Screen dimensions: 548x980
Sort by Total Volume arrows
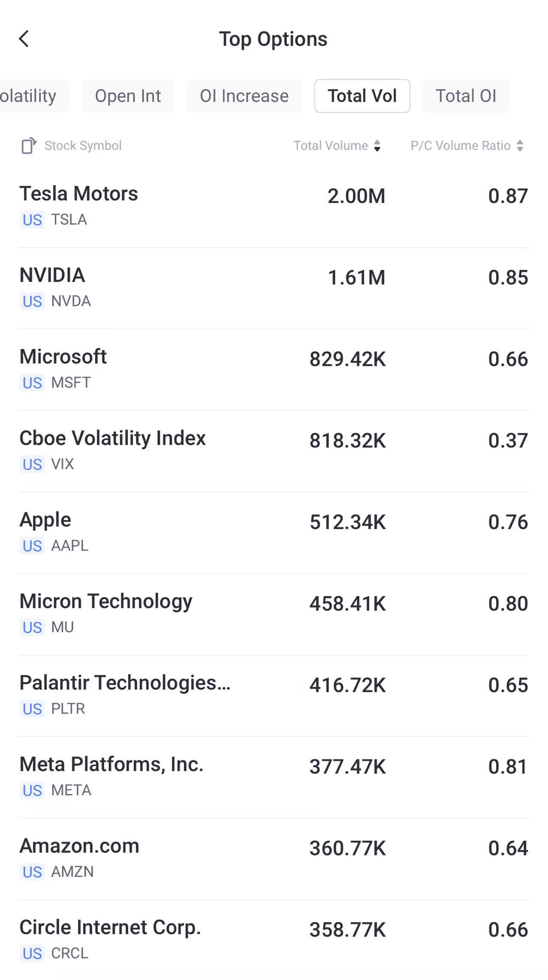377,146
